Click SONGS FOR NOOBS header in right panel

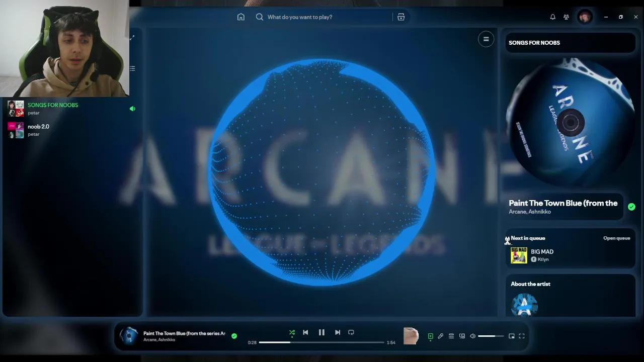(534, 43)
